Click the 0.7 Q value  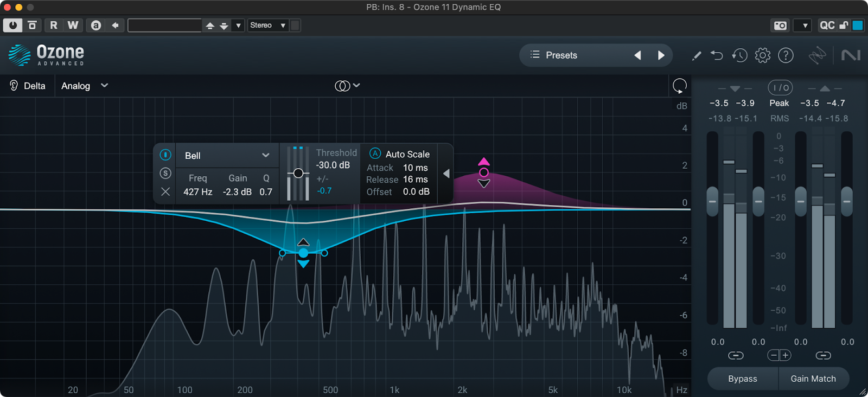point(266,192)
